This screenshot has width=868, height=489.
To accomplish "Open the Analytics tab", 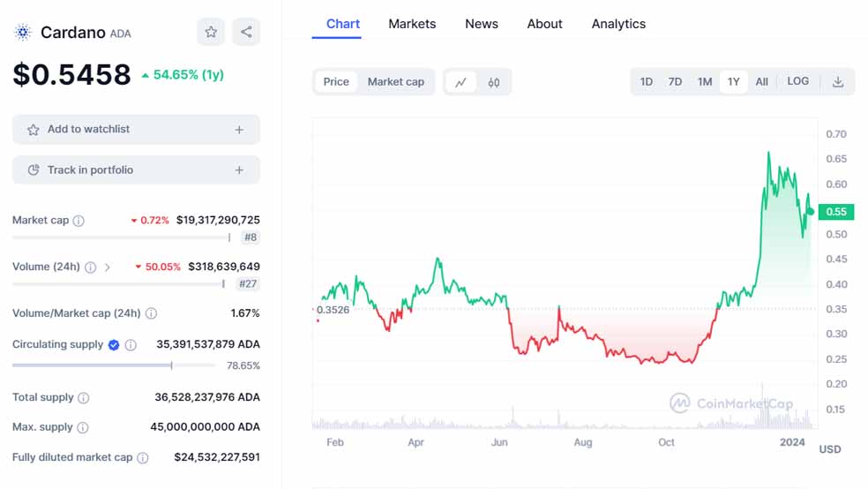I will tap(618, 24).
